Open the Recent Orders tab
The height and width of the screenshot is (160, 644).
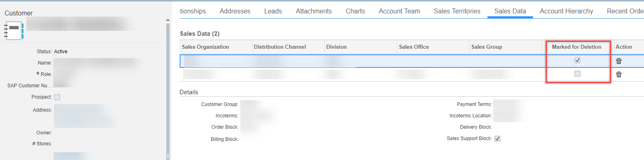pyautogui.click(x=625, y=11)
